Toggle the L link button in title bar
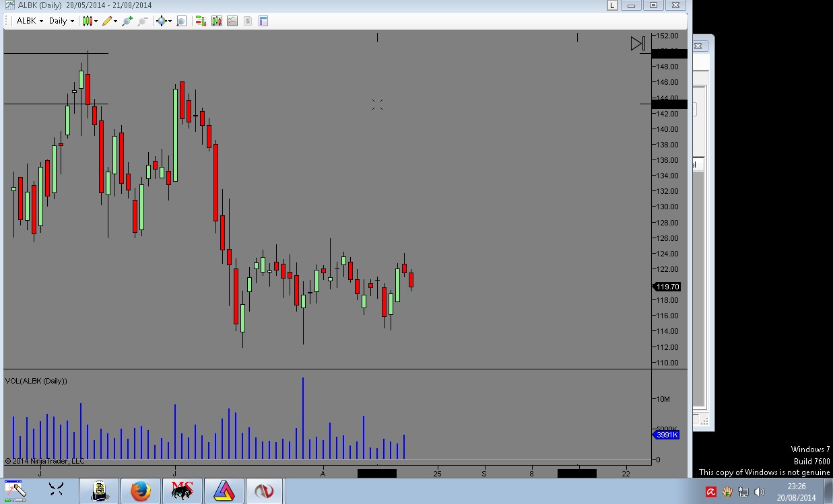833x504 pixels. tap(612, 5)
